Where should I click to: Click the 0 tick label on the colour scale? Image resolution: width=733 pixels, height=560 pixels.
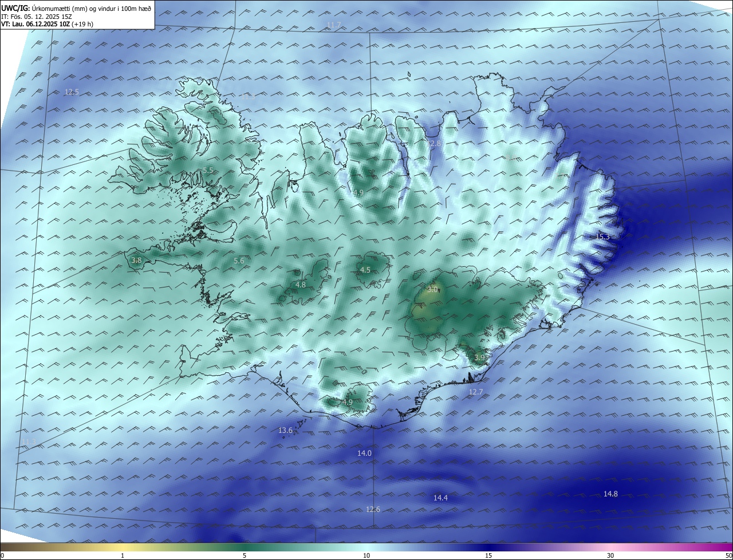[2, 555]
